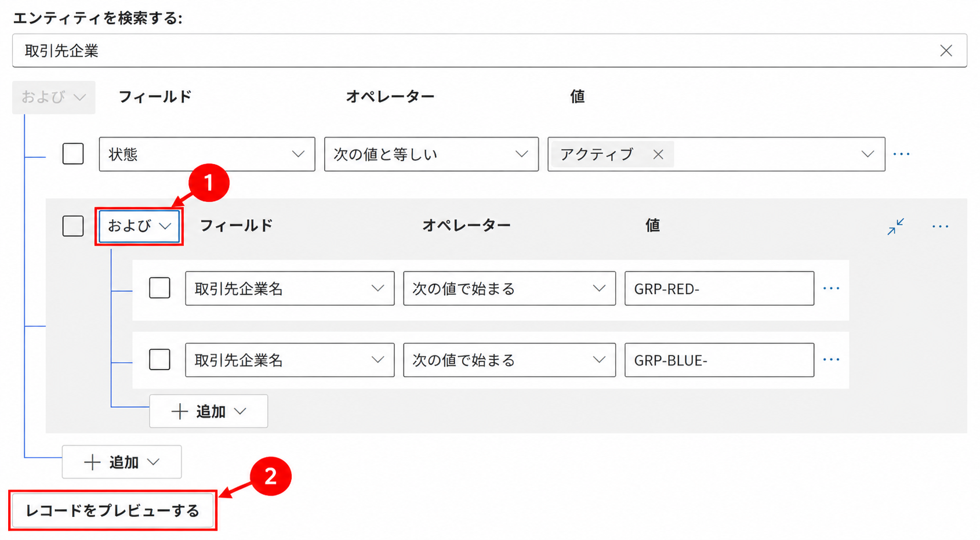Open more options for GRP-BLUE- row

click(832, 360)
